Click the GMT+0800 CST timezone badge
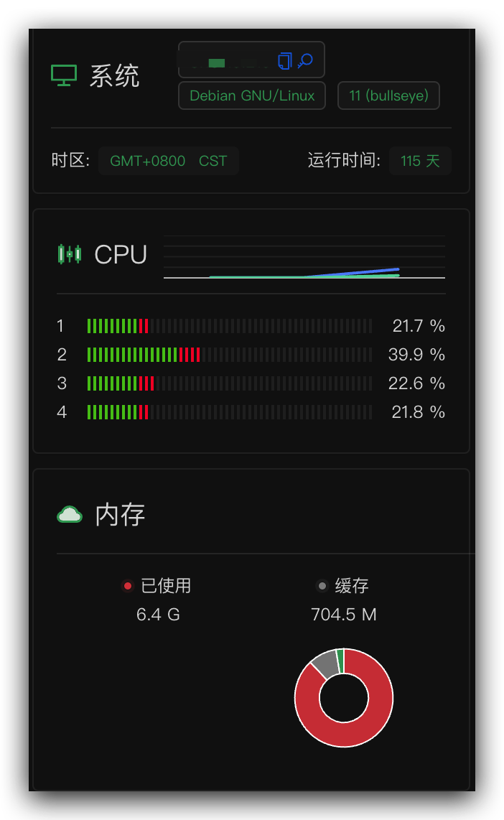Image resolution: width=504 pixels, height=820 pixels. (168, 161)
